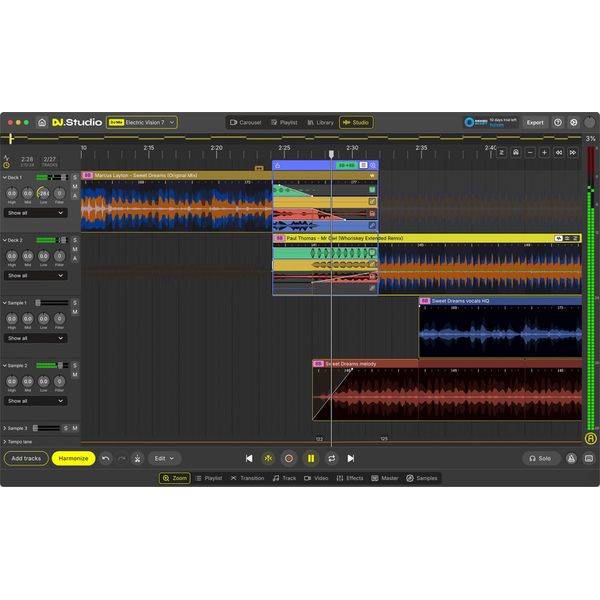This screenshot has width=600, height=600.
Task: Click the headphone view icon near ruler
Action: tap(516, 153)
